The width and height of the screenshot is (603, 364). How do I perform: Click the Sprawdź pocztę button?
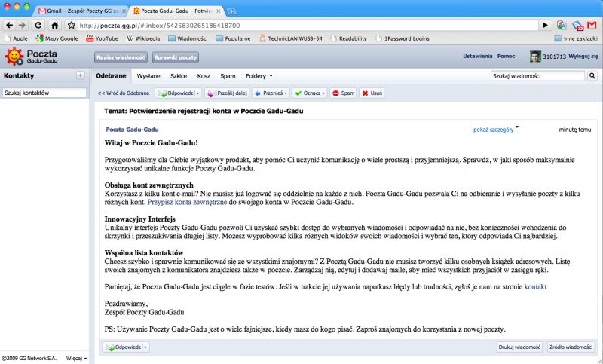click(x=176, y=57)
